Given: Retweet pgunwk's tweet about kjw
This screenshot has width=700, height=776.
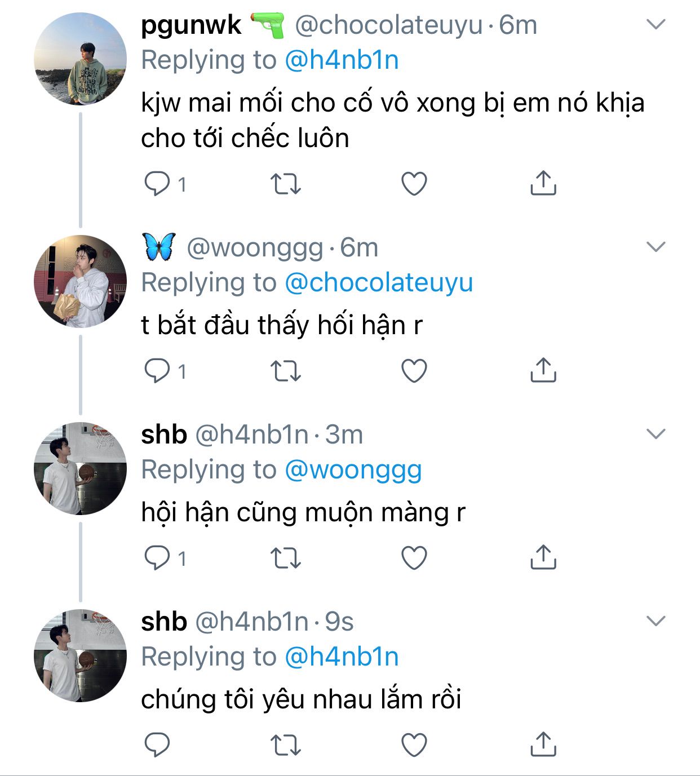Looking at the screenshot, I should tap(286, 184).
